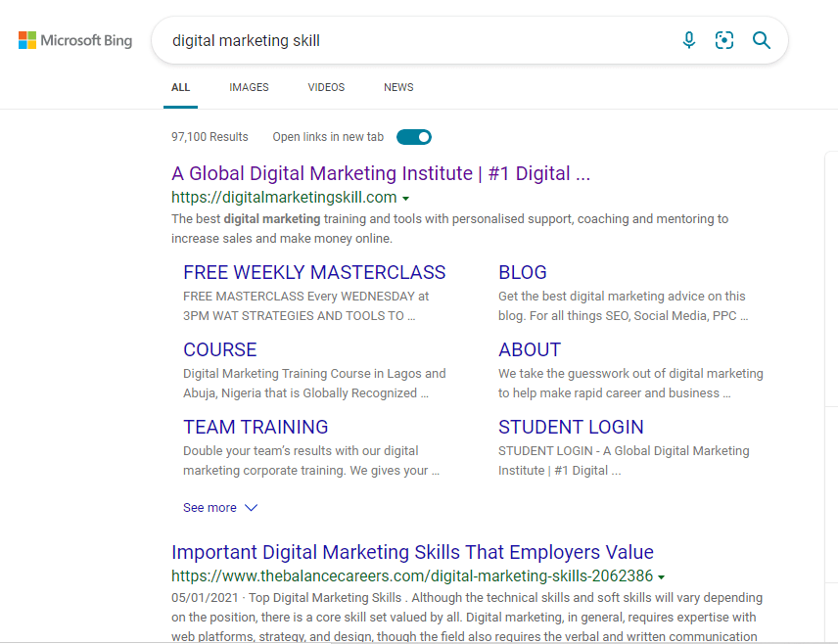Switch to the IMAGES tab
This screenshot has width=838, height=644.
coord(249,87)
